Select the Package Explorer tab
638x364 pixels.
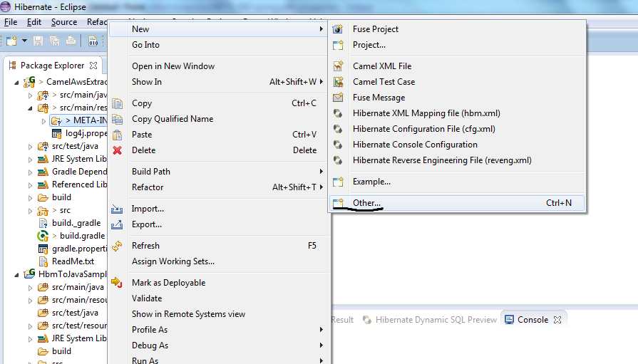pos(52,66)
